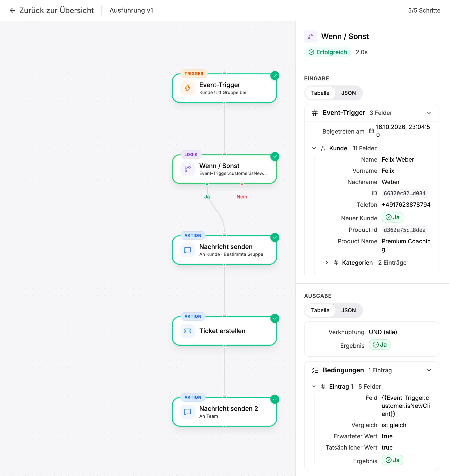Click the hash icon beside Event-Trigger heading
The image size is (449, 476).
[x=315, y=113]
